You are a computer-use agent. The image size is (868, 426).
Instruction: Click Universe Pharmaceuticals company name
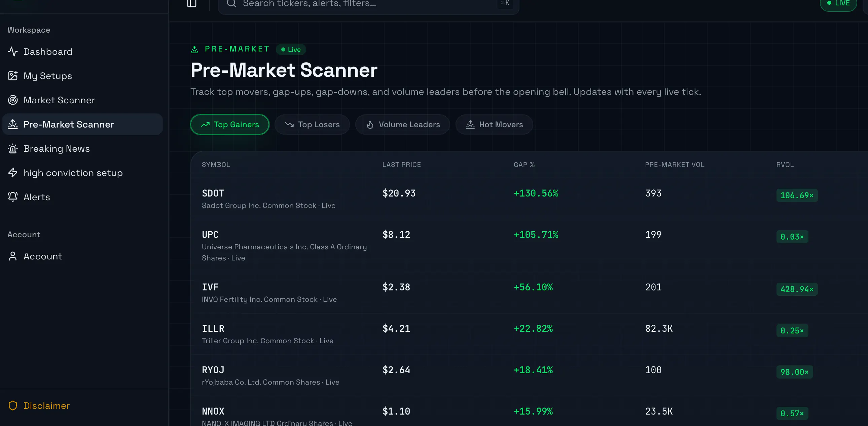tap(284, 252)
